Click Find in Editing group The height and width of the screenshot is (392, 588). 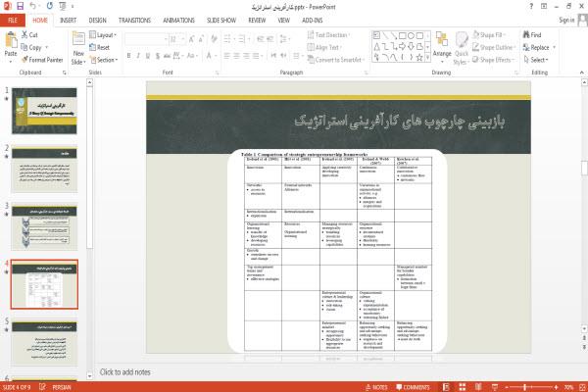(532, 35)
